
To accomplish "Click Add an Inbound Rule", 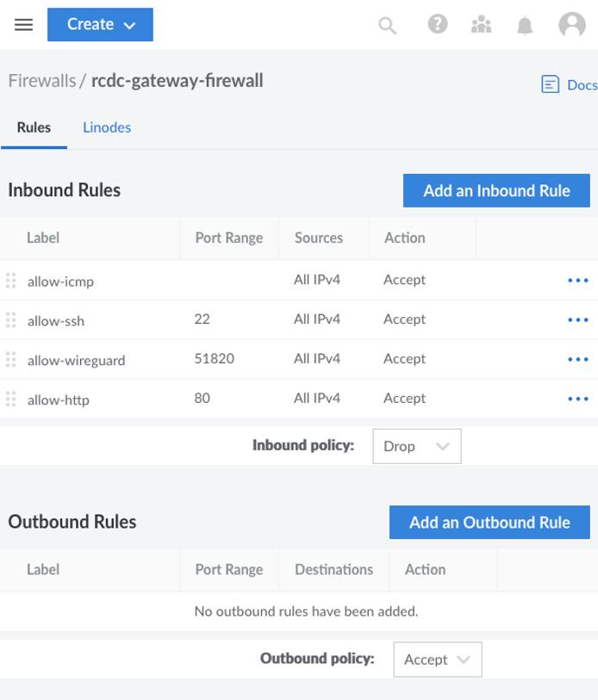I will pos(496,189).
